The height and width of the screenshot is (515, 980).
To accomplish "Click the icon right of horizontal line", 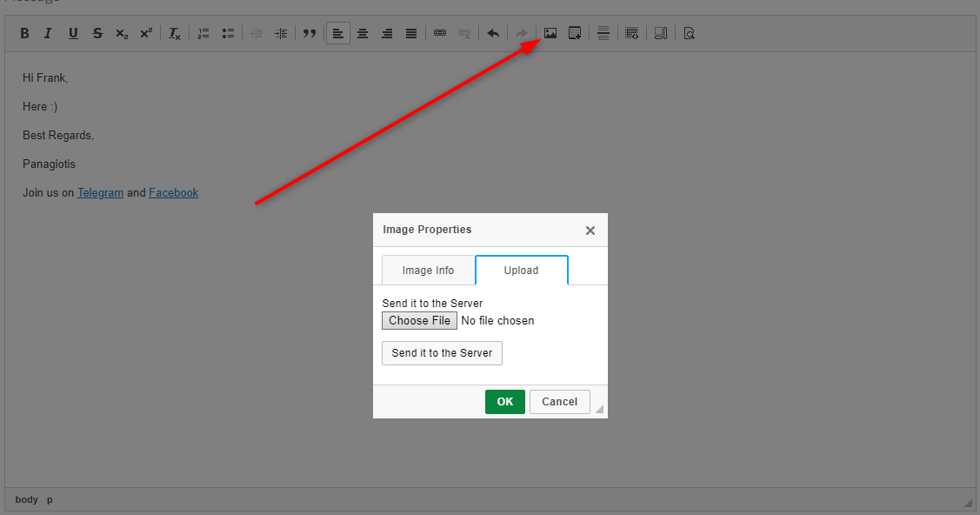I will (632, 33).
